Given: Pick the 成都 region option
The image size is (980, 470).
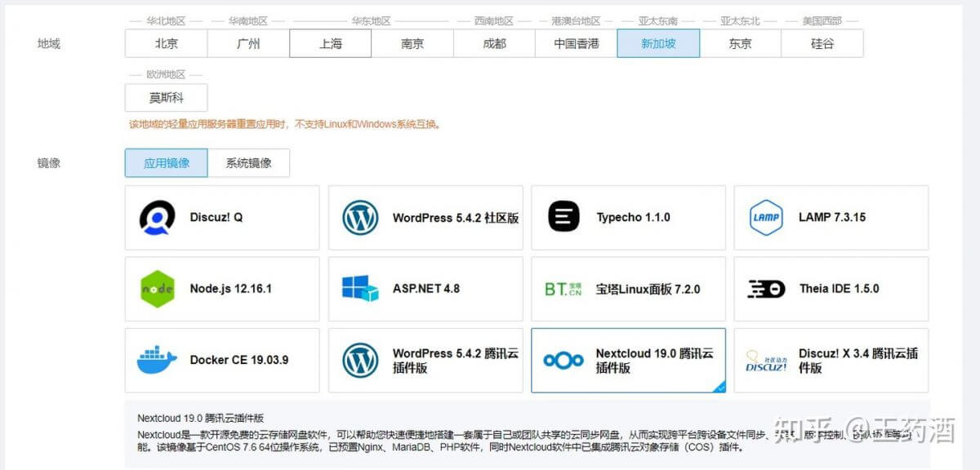Looking at the screenshot, I should pyautogui.click(x=495, y=44).
